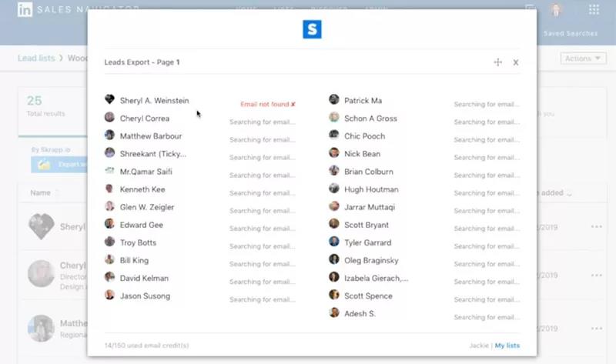Close the Leads Export dialog
This screenshot has height=364, width=616.
516,62
